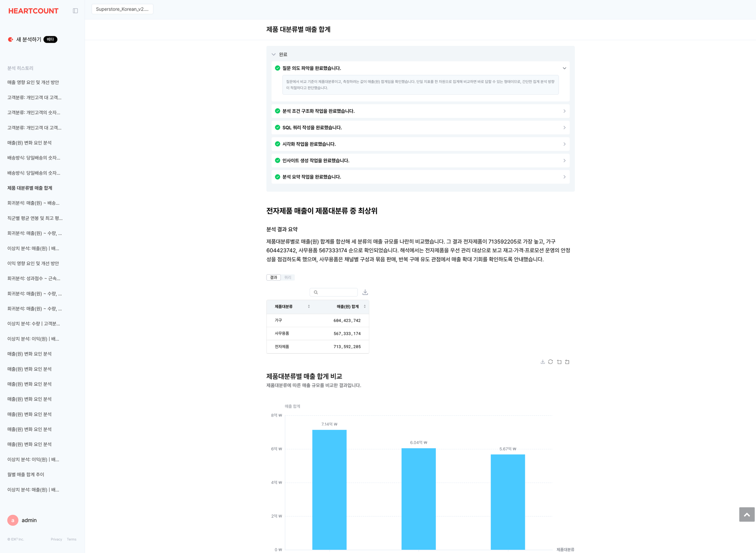The image size is (756, 553).
Task: Click the chart download icon
Action: pos(543,362)
